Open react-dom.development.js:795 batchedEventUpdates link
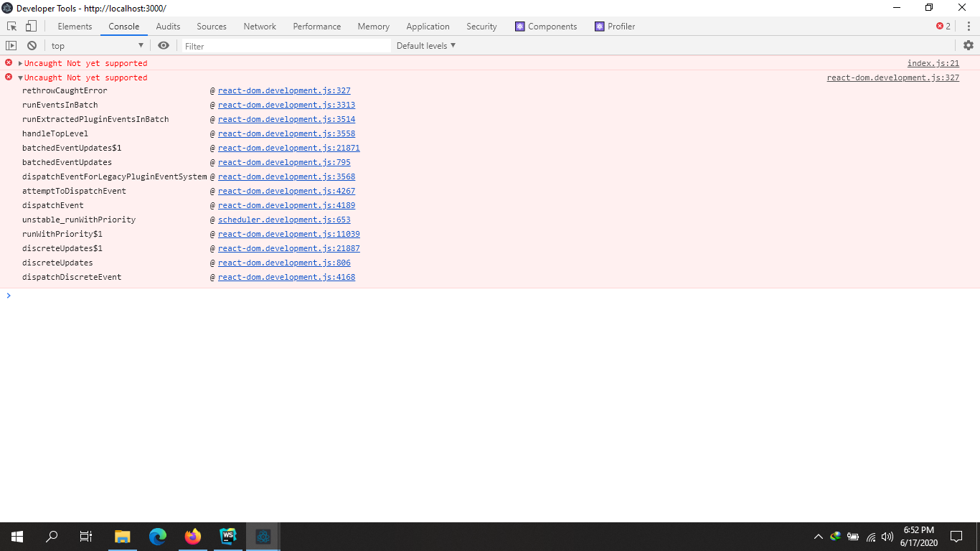The width and height of the screenshot is (980, 551). click(284, 162)
